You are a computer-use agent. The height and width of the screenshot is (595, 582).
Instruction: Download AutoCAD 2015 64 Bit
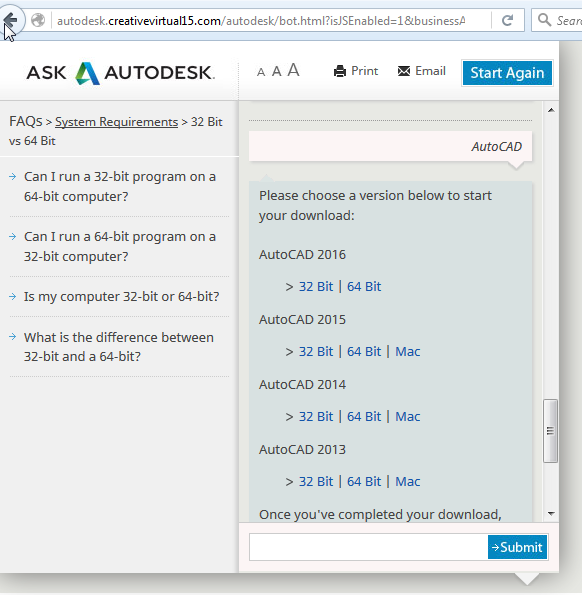[364, 351]
